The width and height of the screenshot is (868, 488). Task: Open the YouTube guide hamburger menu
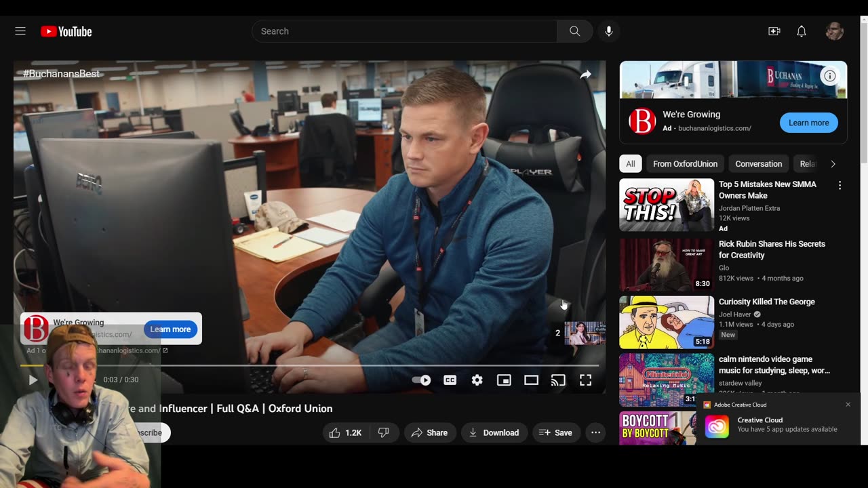(20, 31)
